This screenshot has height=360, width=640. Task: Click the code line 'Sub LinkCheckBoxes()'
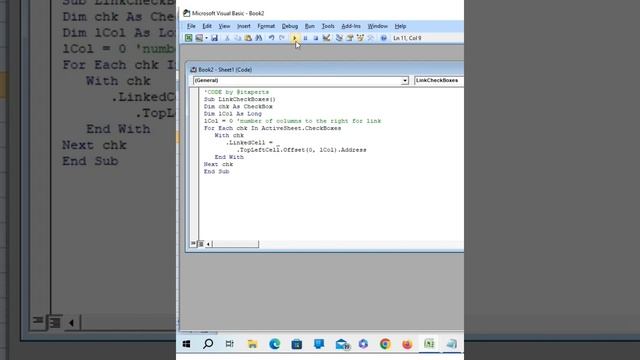[x=240, y=99]
